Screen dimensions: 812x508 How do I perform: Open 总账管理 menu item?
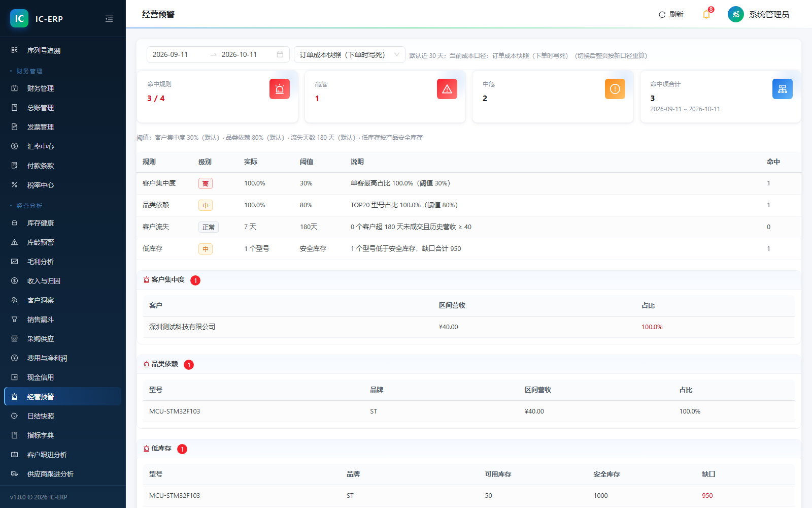click(x=62, y=108)
